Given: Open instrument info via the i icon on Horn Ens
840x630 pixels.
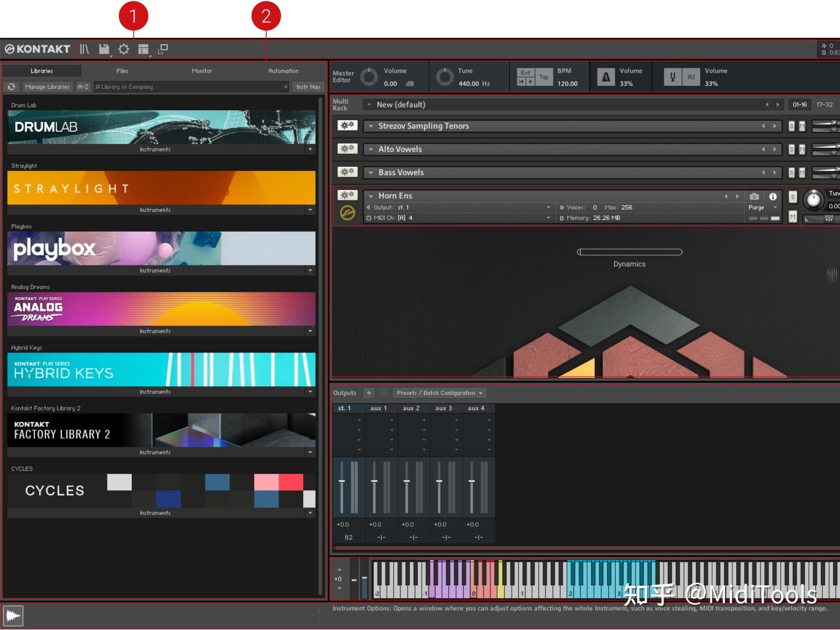Looking at the screenshot, I should tap(773, 196).
